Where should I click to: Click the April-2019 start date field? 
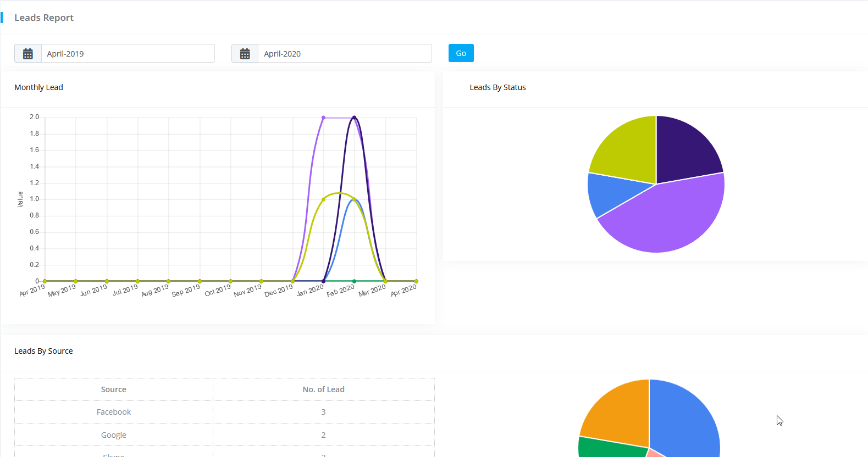click(128, 54)
